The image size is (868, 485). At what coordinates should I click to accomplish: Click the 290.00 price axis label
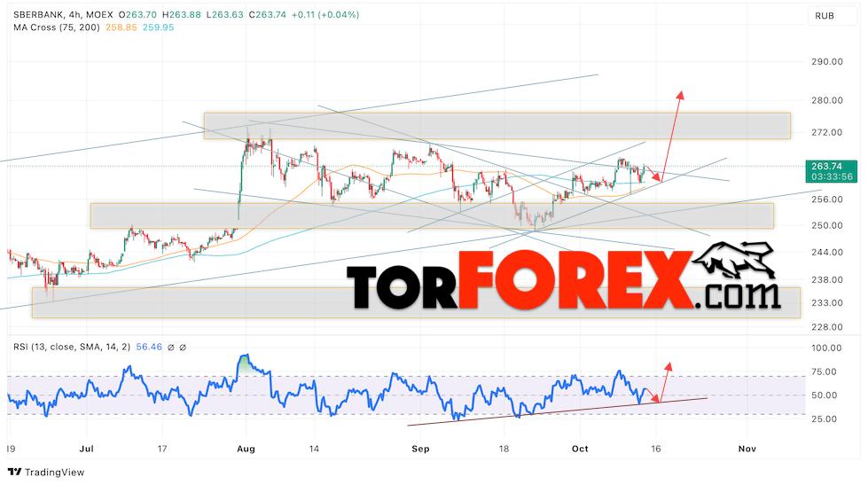[827, 61]
